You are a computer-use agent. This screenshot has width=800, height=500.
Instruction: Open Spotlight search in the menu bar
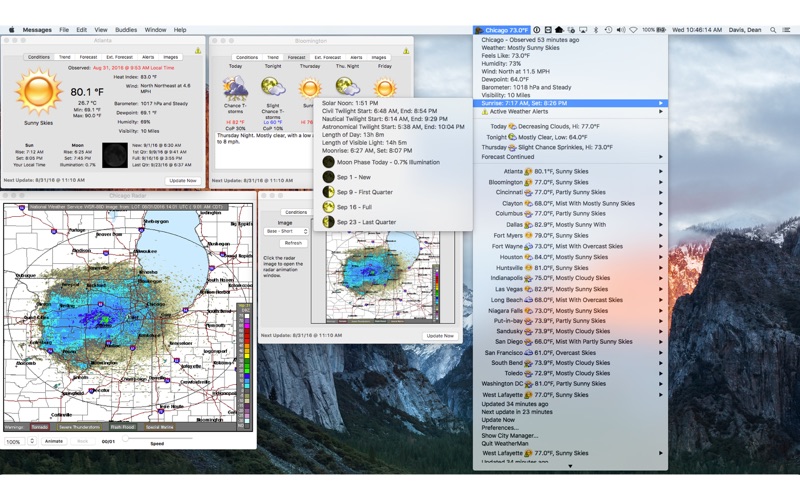773,30
